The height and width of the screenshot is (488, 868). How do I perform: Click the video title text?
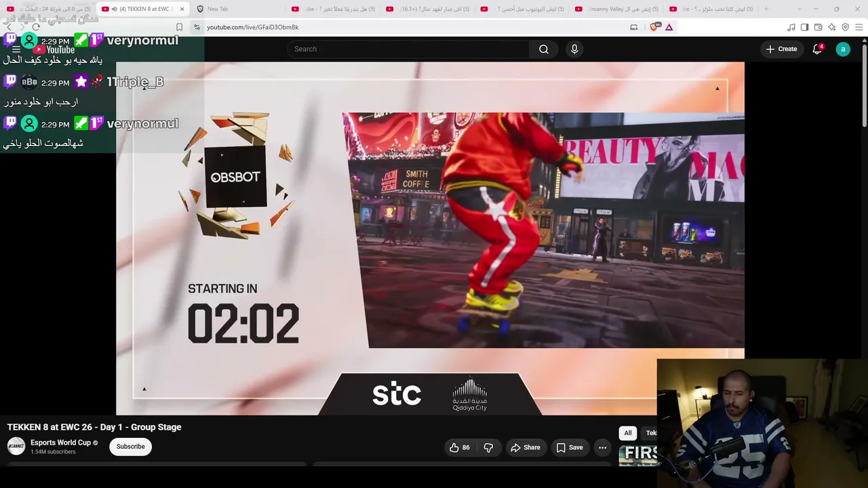tap(94, 427)
